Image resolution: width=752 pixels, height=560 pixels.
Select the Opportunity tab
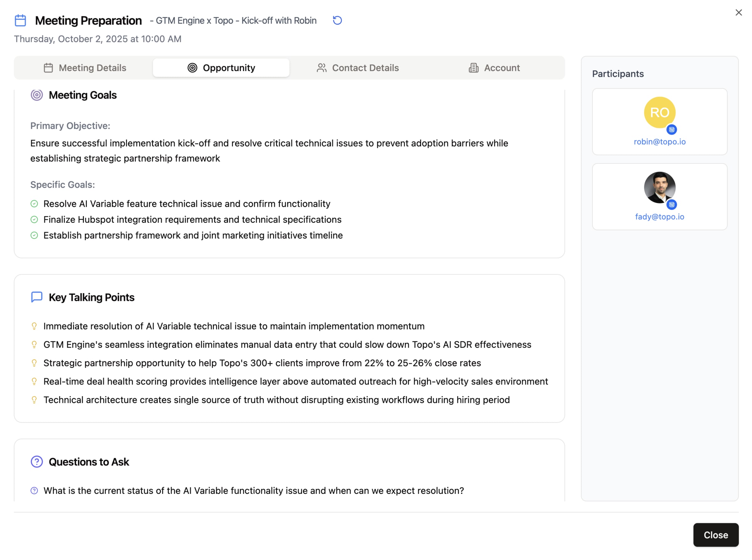tap(221, 68)
